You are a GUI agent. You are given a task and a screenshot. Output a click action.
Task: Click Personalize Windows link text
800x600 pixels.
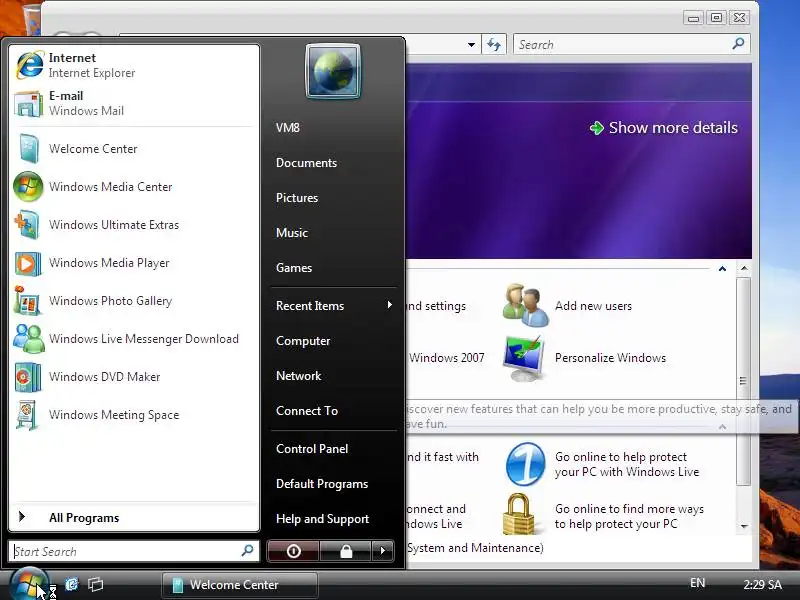(x=610, y=358)
